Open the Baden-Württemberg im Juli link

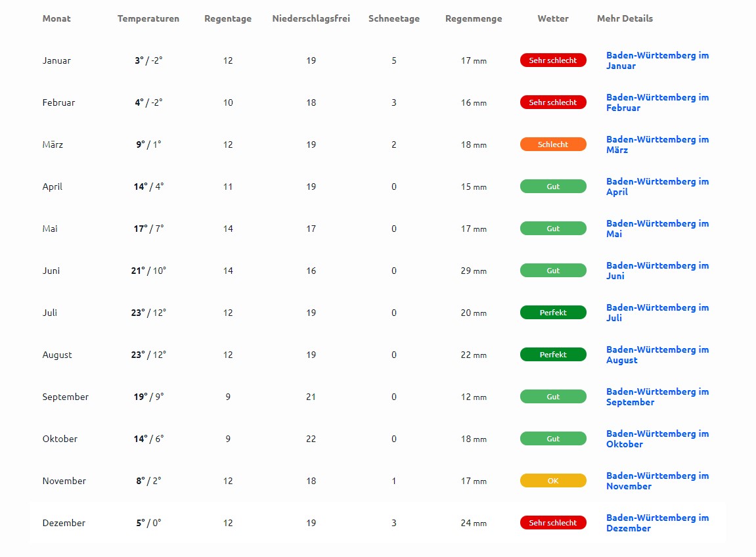pos(657,313)
